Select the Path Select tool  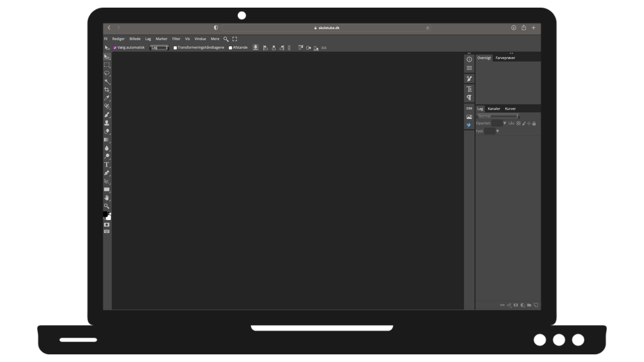coord(107,181)
